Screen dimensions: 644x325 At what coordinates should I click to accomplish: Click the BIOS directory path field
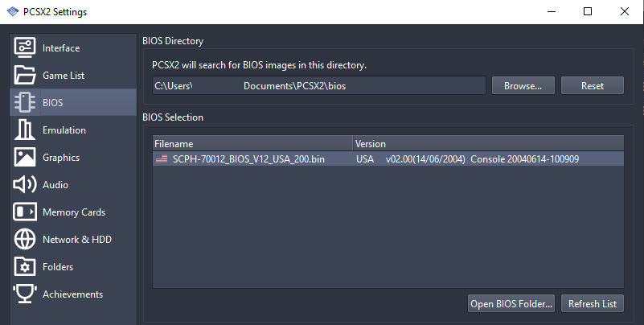pos(318,85)
